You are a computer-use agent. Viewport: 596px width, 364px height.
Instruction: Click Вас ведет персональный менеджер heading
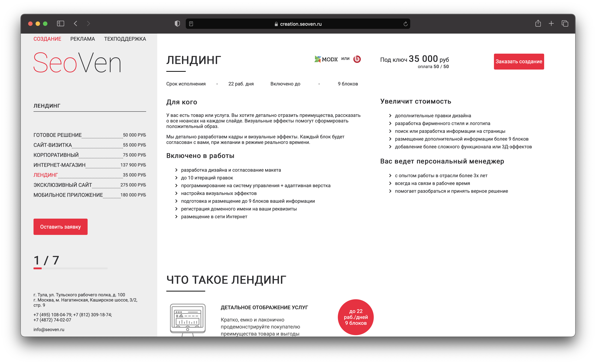point(442,161)
